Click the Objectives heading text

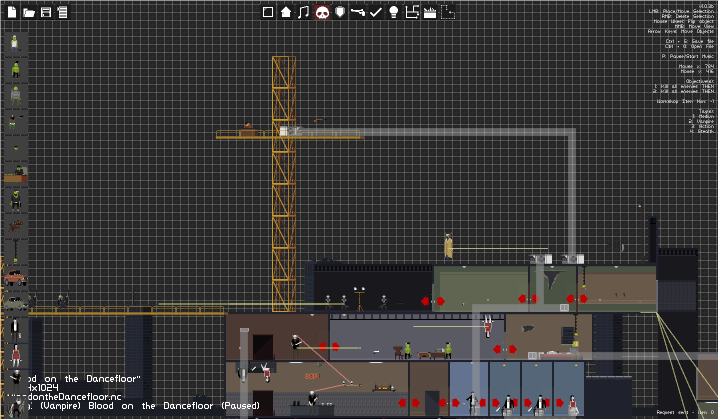tap(700, 82)
